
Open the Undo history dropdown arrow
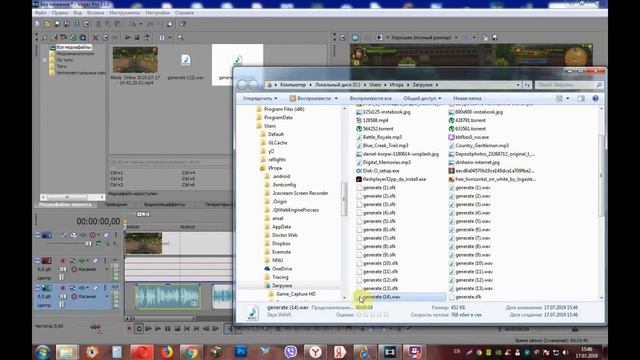[x=141, y=24]
